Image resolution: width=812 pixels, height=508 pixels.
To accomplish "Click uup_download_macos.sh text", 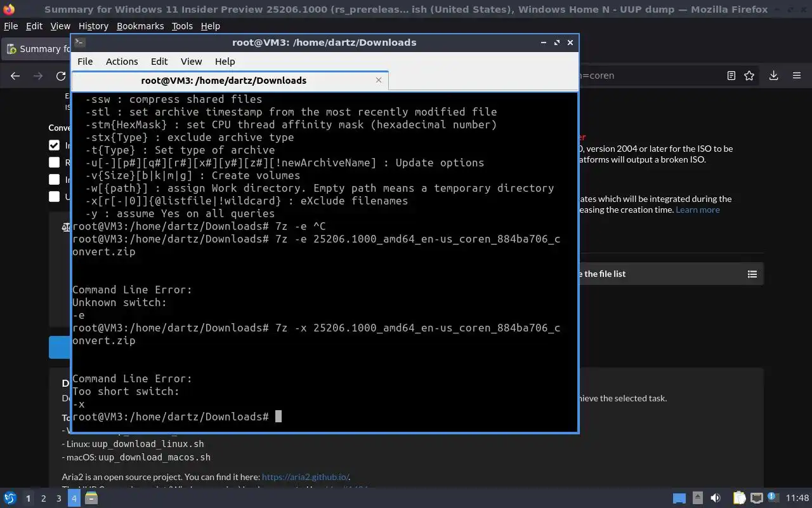I will point(154,457).
